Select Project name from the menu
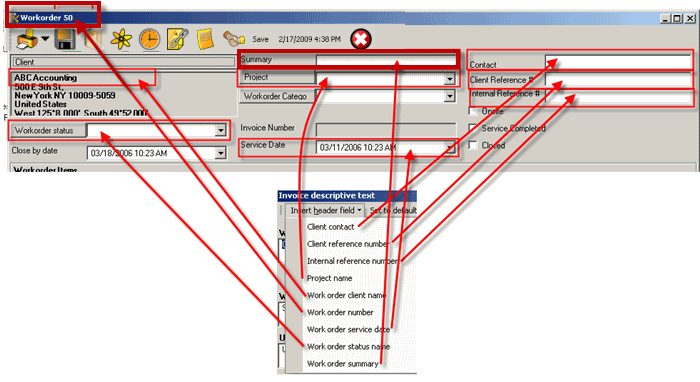This screenshot has height=382, width=700. [329, 278]
